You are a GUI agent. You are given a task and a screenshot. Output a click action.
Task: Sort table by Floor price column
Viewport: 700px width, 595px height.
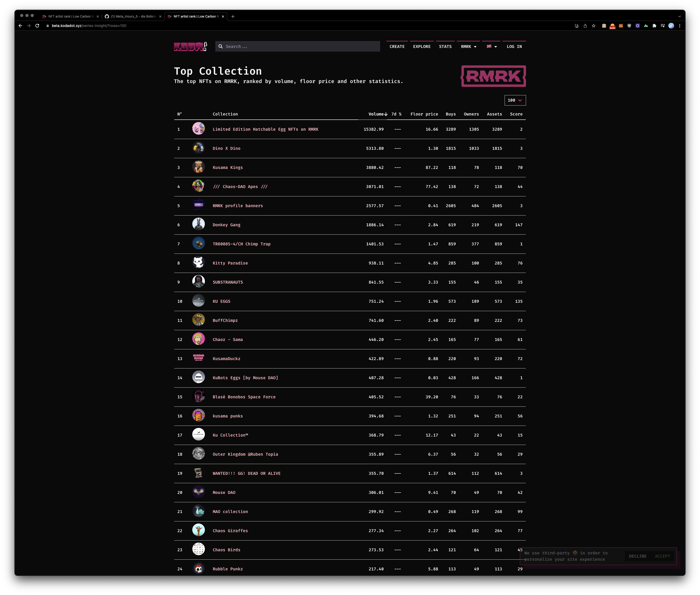click(x=424, y=114)
